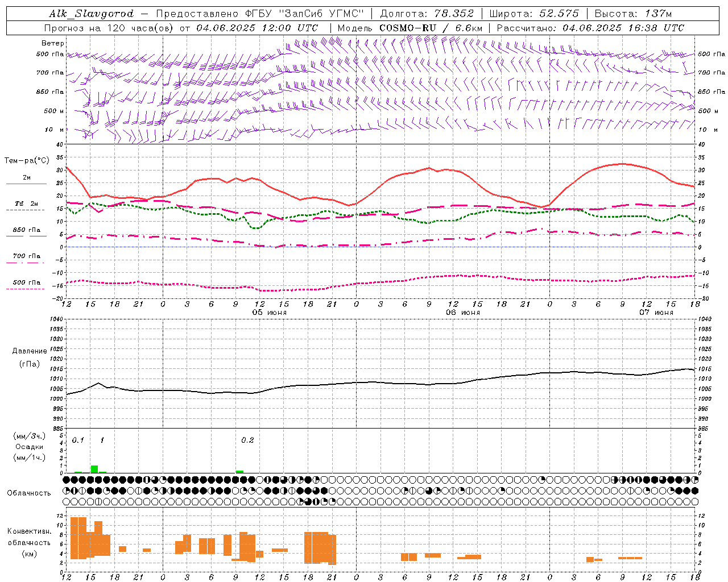Click the '0.2' precipitation amount value

click(x=247, y=440)
